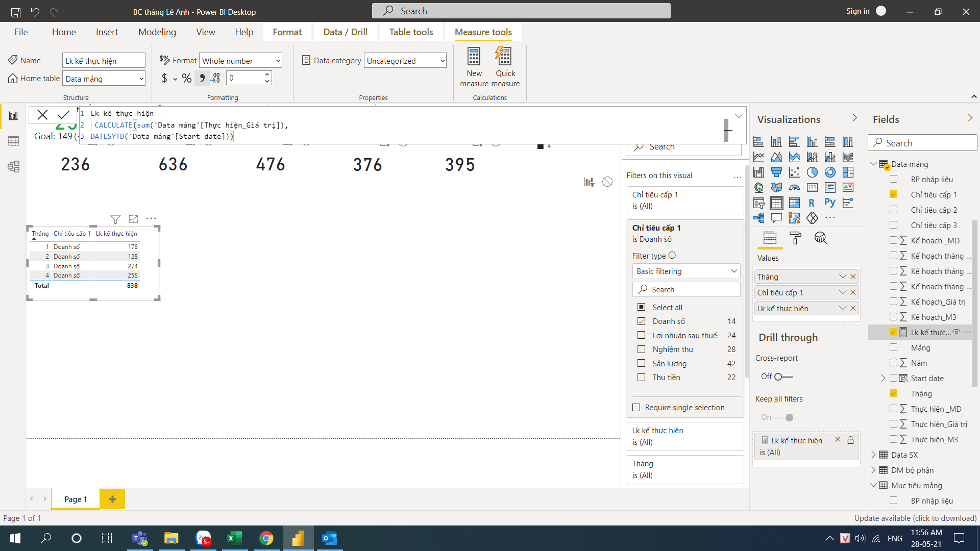Choose the line chart visualization

coord(758,157)
